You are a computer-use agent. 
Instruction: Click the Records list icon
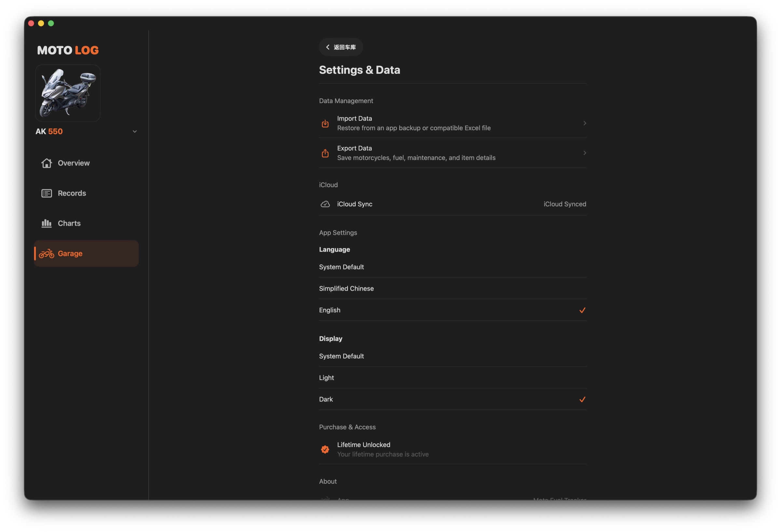(x=47, y=193)
